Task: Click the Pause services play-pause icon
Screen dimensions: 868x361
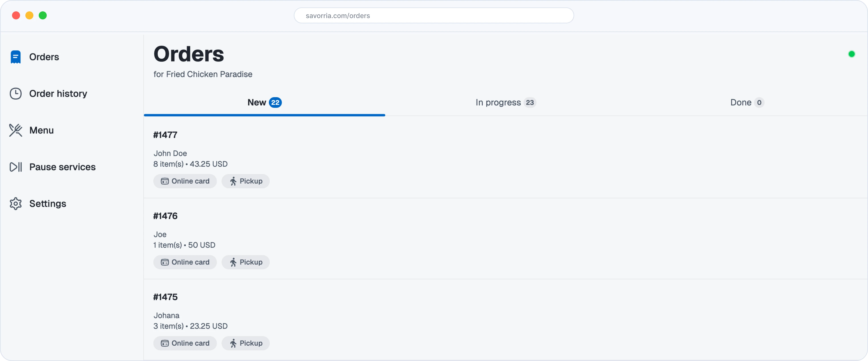Action: (16, 167)
